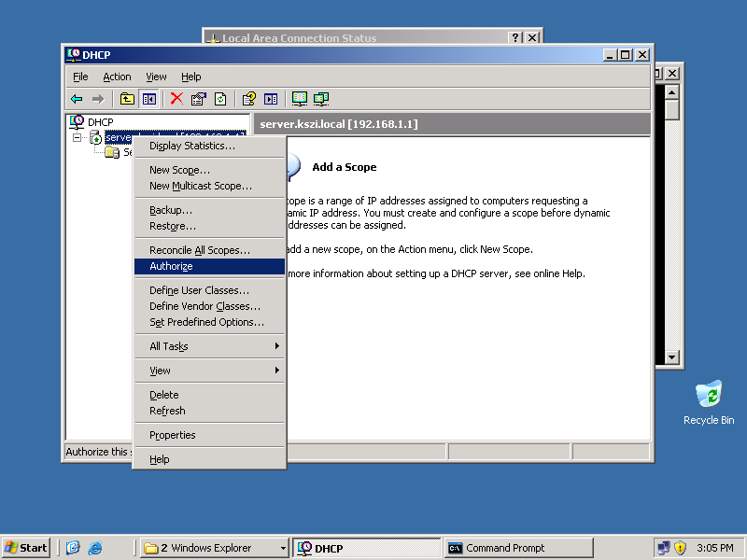Viewport: 747px width, 560px height.
Task: Click 'Authorize this' status bar text
Action: (98, 452)
